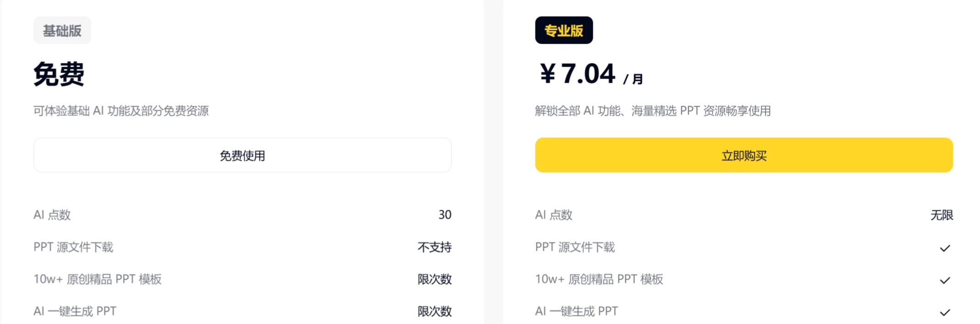Click the /月 label next to the price
Screen dimensions: 980x324
[x=633, y=78]
